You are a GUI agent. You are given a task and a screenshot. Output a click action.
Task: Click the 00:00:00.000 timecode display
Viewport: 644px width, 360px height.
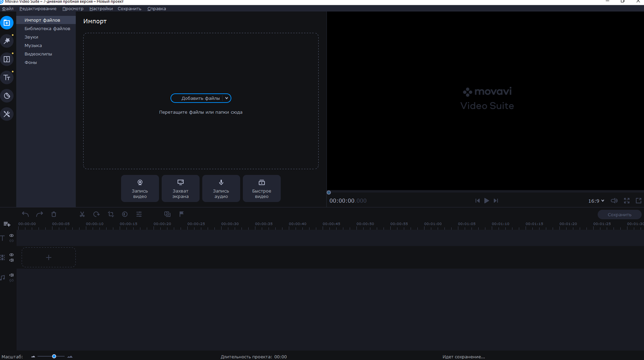tap(348, 201)
